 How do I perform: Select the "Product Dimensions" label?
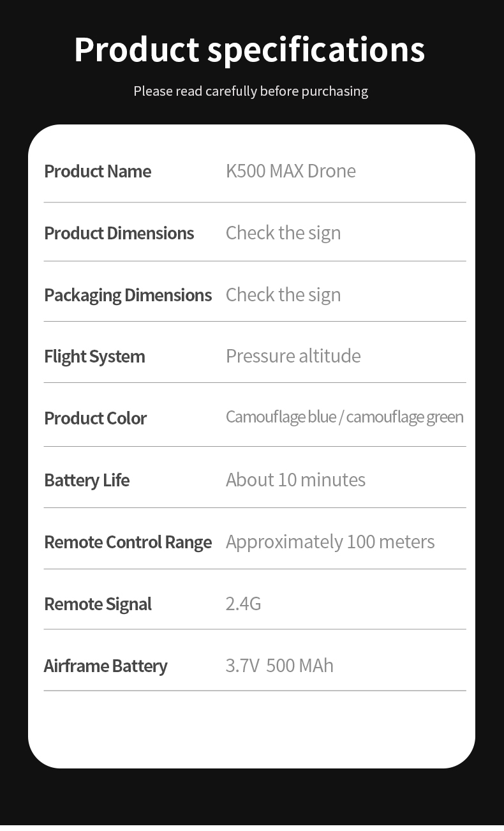click(x=119, y=233)
